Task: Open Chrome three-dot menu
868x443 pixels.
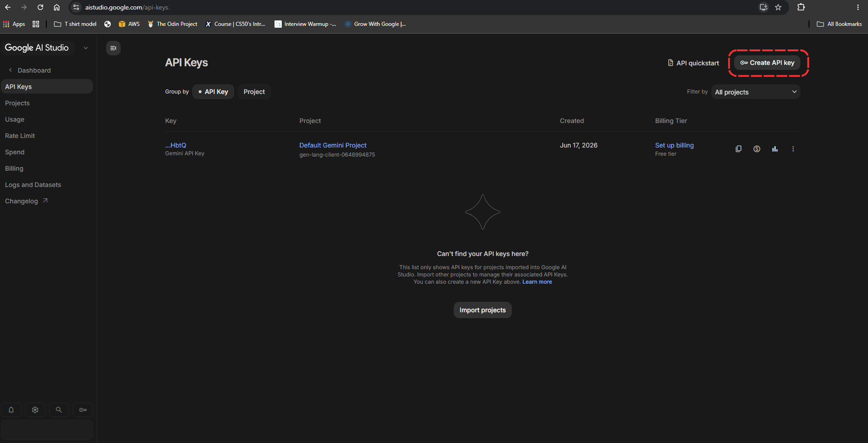Action: coord(858,7)
